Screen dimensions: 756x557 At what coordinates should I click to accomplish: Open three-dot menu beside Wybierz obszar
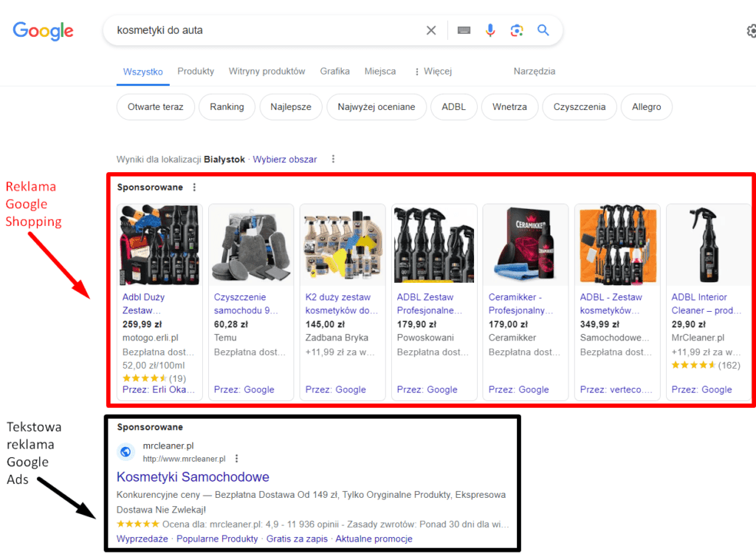[333, 159]
